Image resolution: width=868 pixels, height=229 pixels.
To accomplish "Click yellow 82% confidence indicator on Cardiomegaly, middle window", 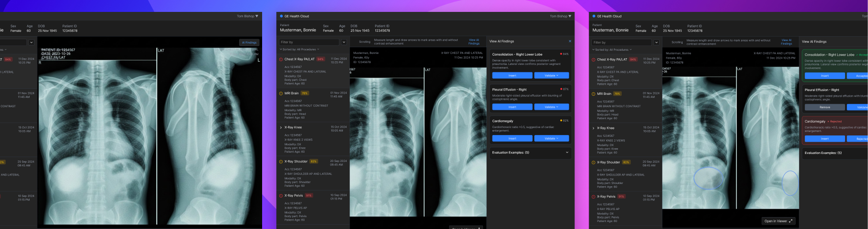I will tap(564, 120).
